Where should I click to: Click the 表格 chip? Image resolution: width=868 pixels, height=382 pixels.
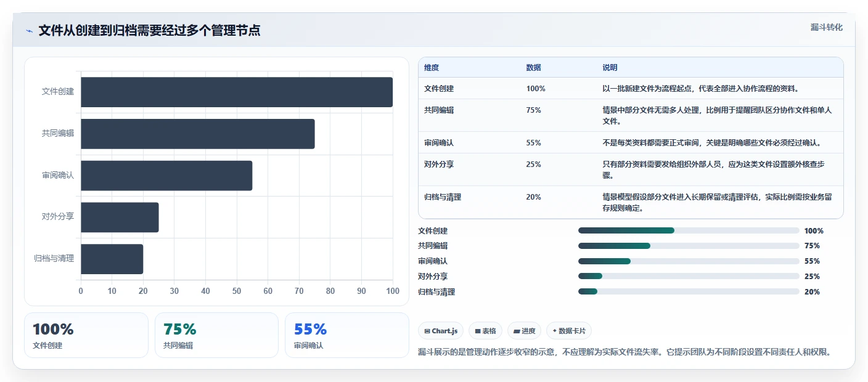(485, 331)
